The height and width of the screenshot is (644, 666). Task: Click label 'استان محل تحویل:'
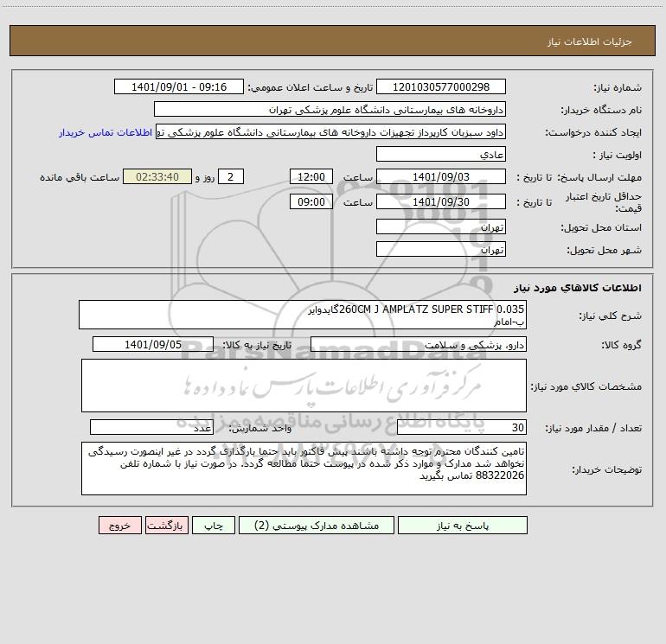pos(601,228)
